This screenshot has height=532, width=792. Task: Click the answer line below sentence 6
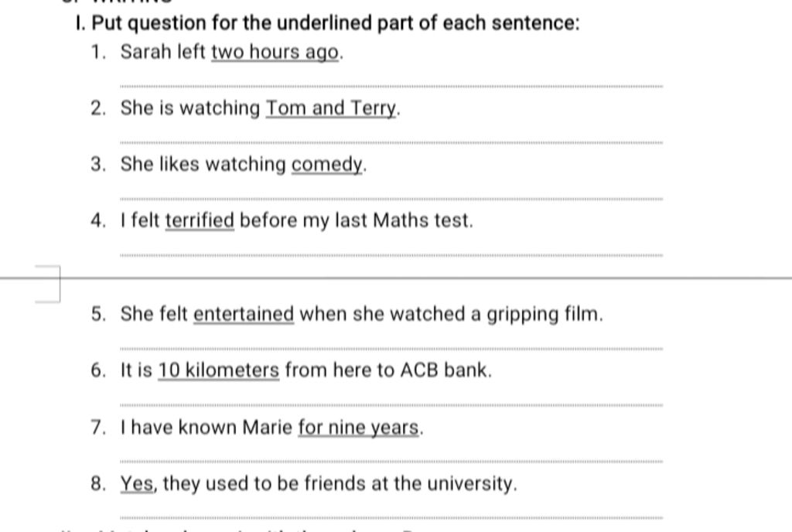tap(391, 405)
